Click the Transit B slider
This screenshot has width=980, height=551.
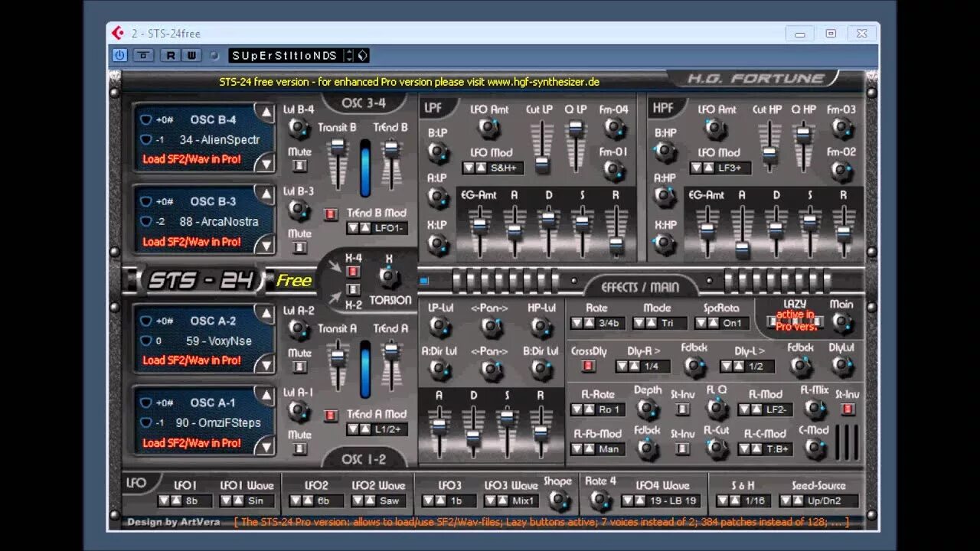click(x=337, y=164)
